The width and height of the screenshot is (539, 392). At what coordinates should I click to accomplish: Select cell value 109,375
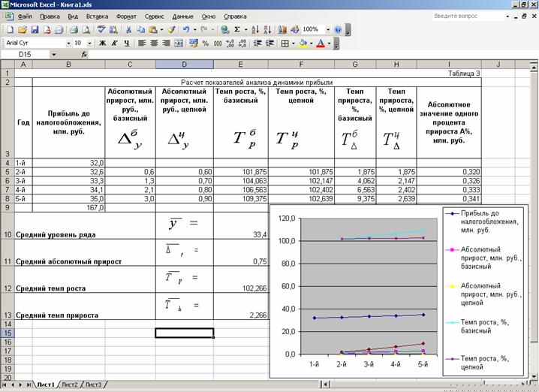(241, 198)
